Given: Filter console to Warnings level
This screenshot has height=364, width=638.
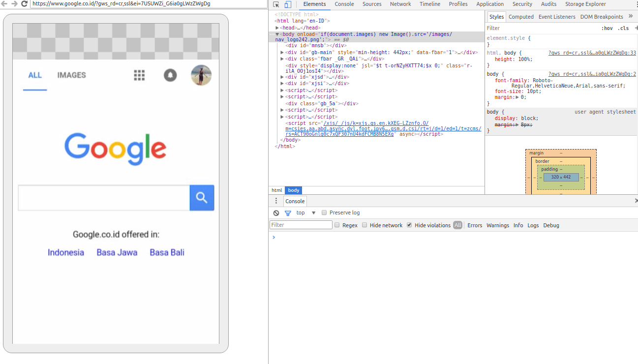Looking at the screenshot, I should tap(498, 225).
